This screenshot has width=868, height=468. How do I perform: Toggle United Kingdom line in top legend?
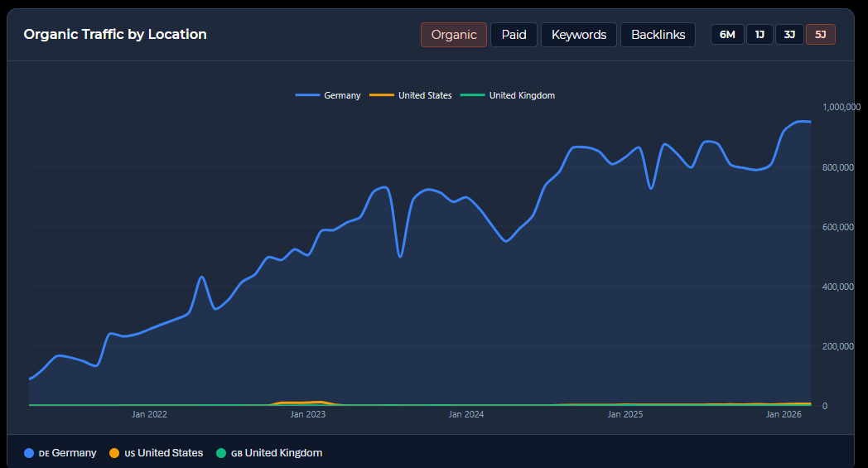coord(507,95)
